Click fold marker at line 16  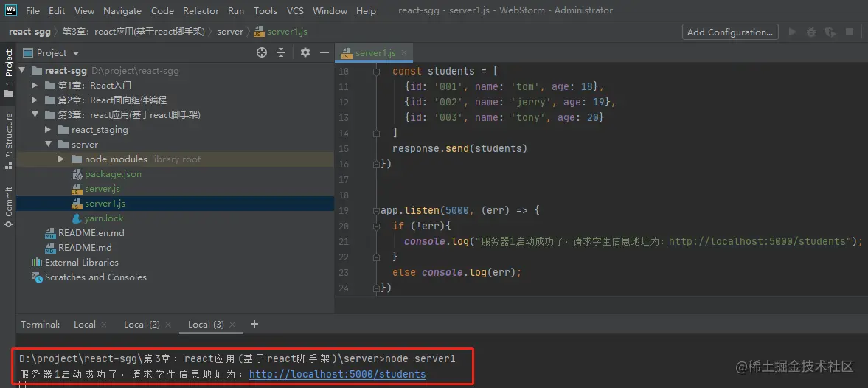pos(376,164)
